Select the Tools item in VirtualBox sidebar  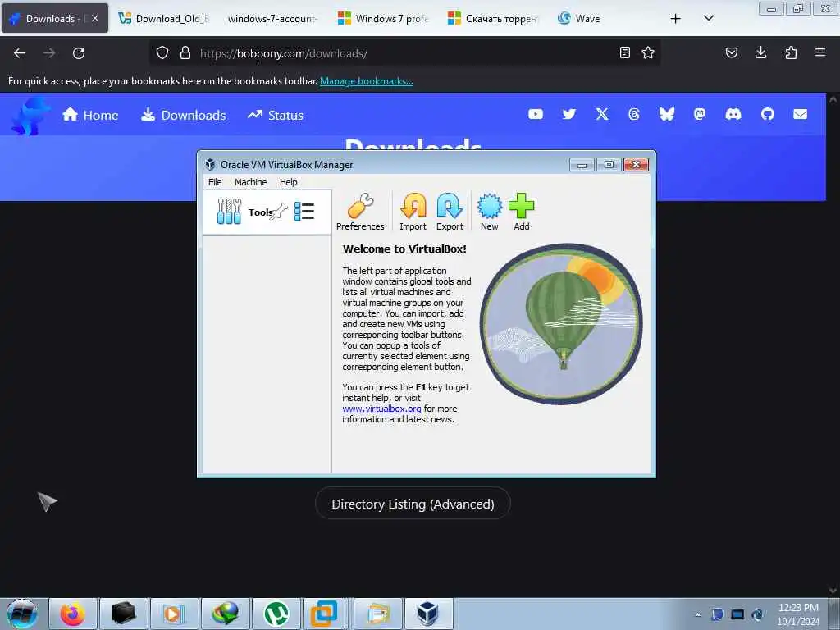point(267,212)
